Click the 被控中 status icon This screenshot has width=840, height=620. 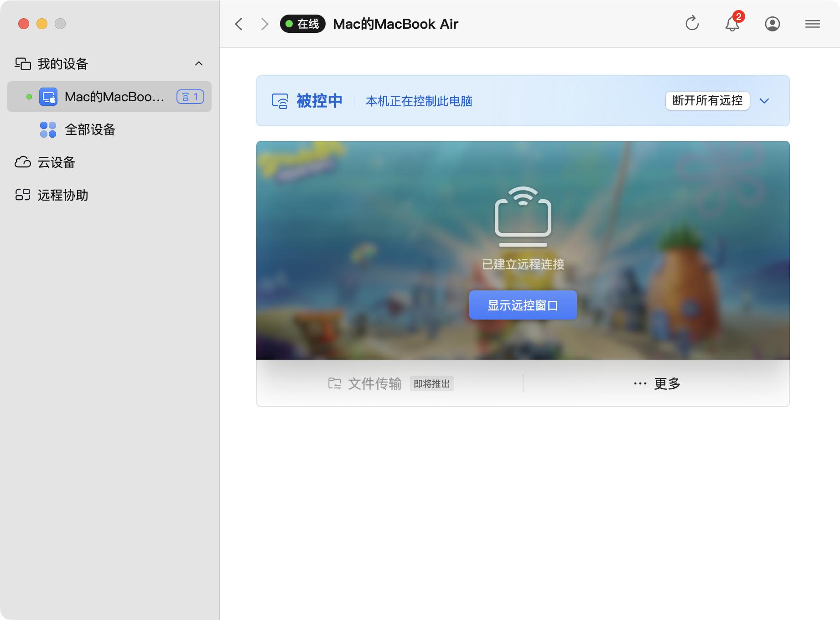pos(280,101)
